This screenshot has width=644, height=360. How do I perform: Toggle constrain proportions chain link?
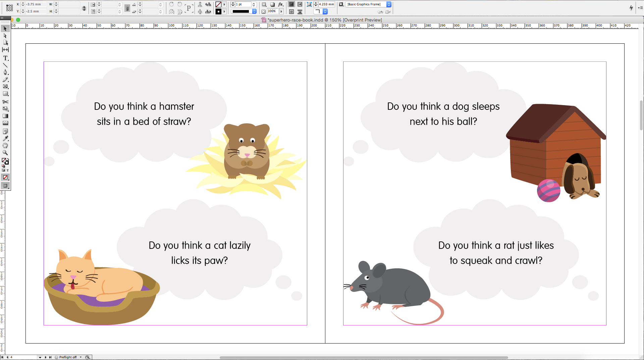(127, 8)
